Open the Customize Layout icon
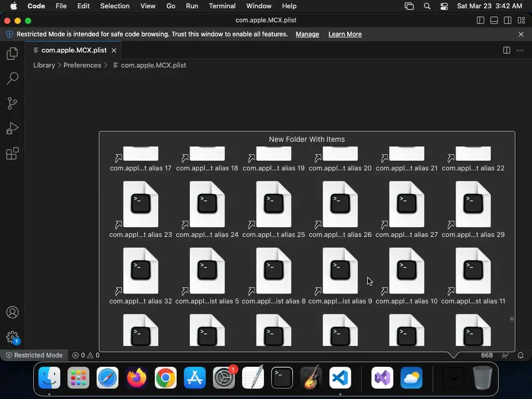The width and height of the screenshot is (532, 399). pyautogui.click(x=522, y=20)
